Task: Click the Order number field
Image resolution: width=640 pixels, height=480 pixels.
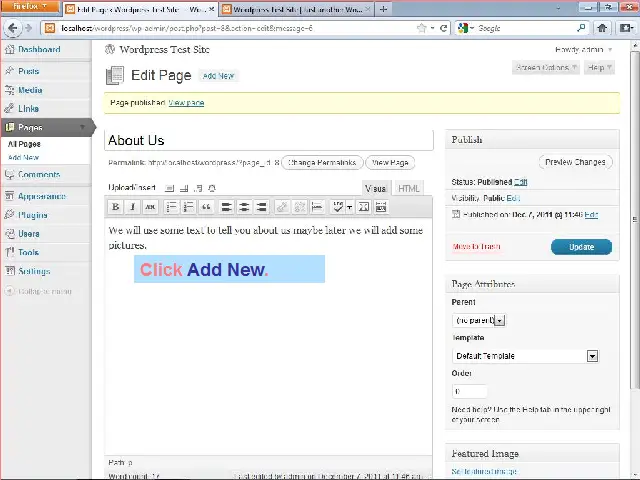Action: point(469,391)
